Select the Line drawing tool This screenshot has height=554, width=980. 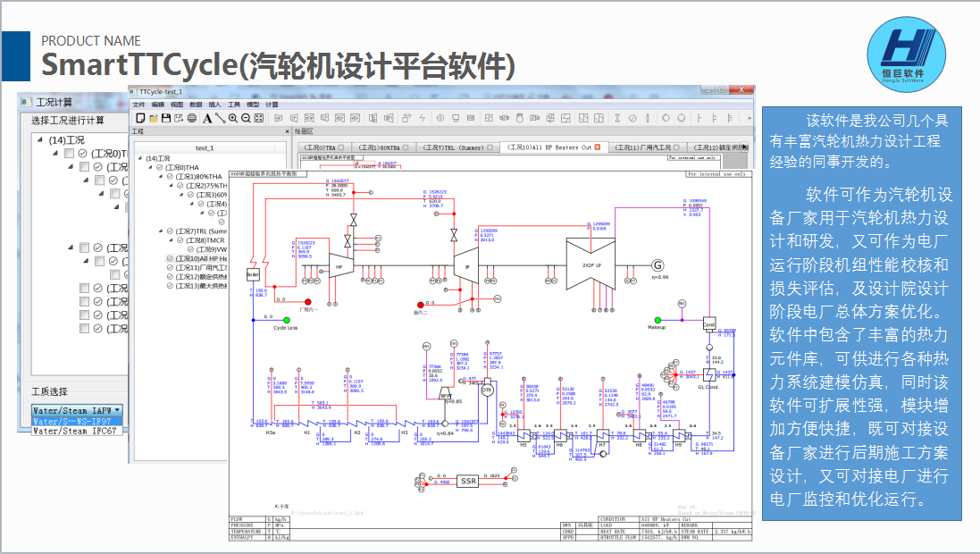point(220,118)
